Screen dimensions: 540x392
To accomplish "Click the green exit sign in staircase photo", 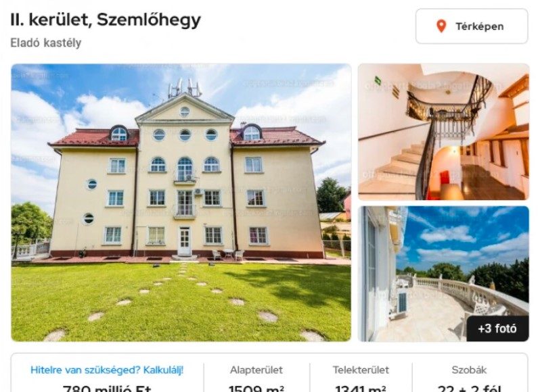I will tap(378, 80).
